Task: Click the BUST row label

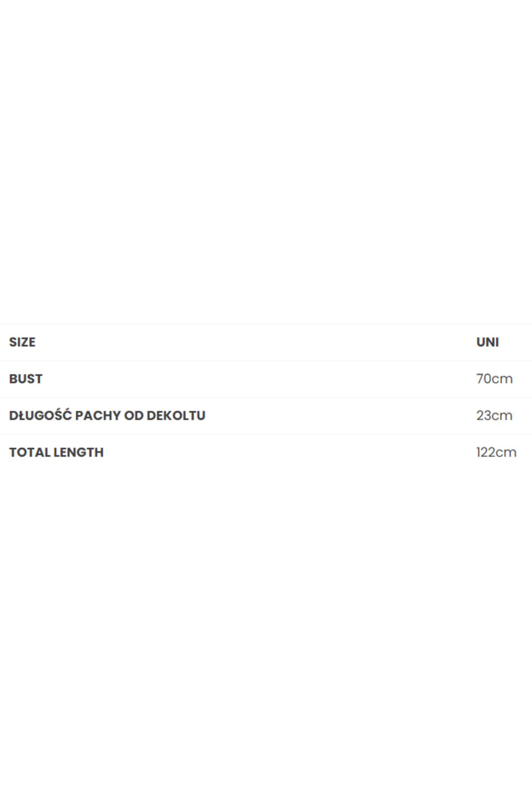Action: 26,379
